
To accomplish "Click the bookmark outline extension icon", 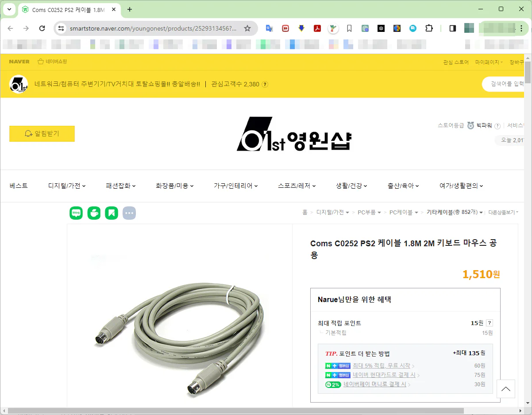I will pyautogui.click(x=349, y=28).
